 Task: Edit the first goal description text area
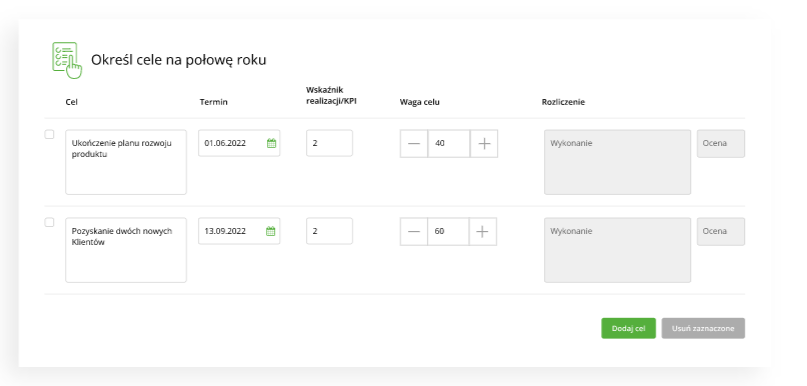tap(126, 162)
